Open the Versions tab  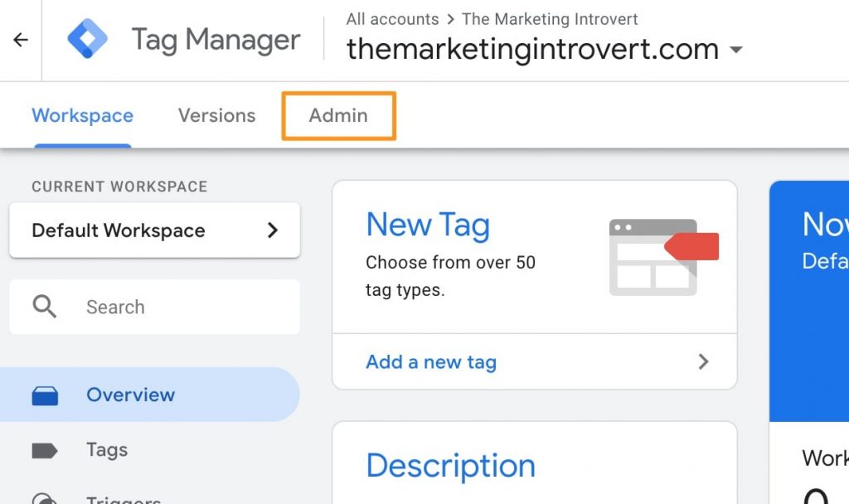(216, 116)
